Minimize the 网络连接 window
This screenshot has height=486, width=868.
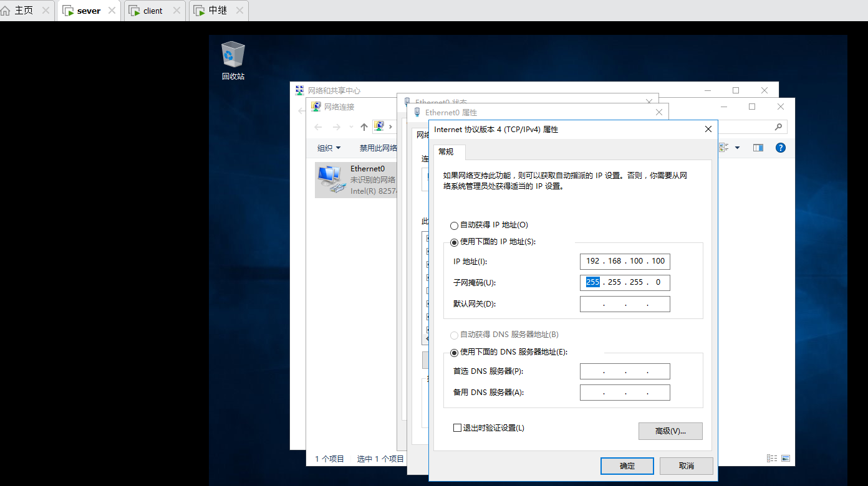click(x=723, y=107)
